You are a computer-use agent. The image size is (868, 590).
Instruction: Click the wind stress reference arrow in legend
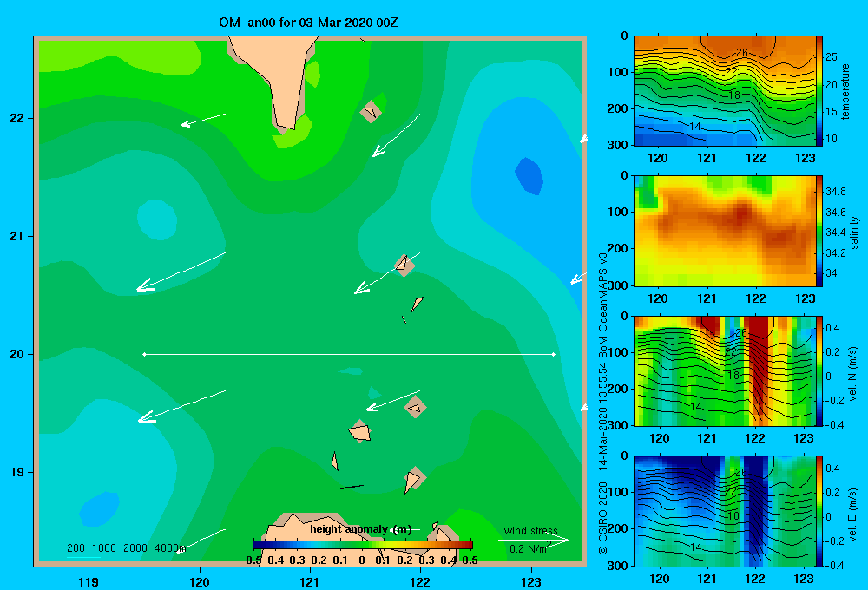(x=534, y=540)
